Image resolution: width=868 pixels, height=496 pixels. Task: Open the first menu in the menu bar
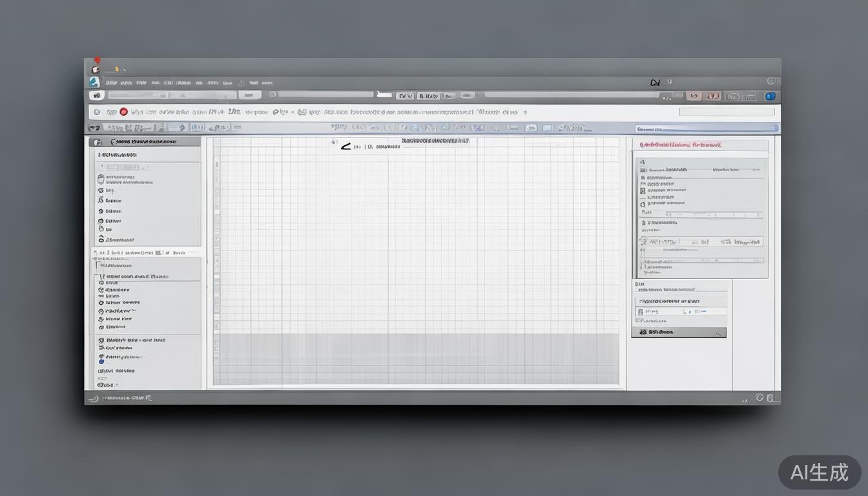111,83
